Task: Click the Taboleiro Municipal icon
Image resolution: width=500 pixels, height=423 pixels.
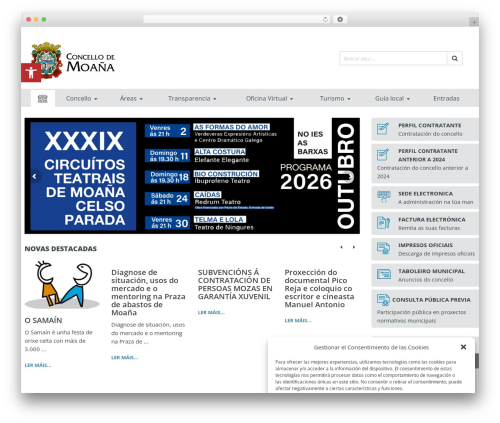Action: (x=383, y=274)
